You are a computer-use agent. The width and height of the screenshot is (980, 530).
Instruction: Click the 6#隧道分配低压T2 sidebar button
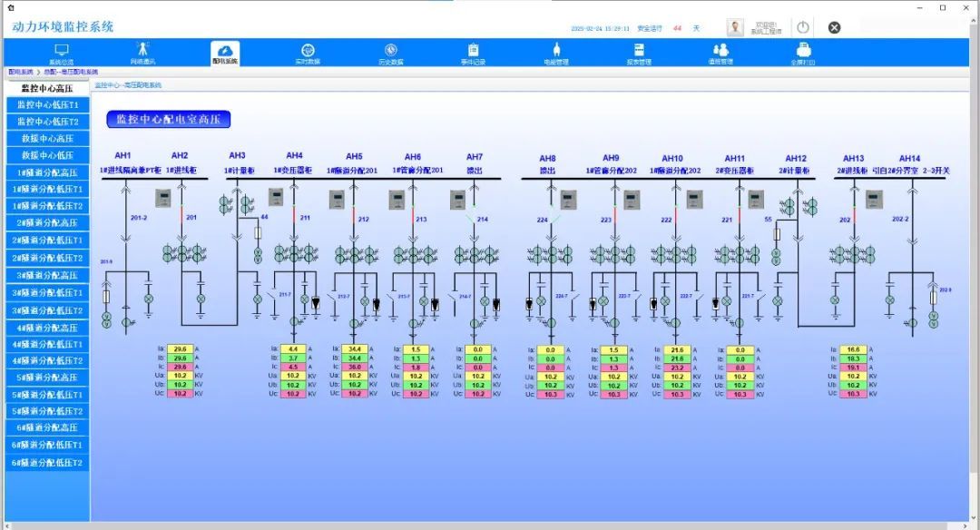pyautogui.click(x=47, y=463)
